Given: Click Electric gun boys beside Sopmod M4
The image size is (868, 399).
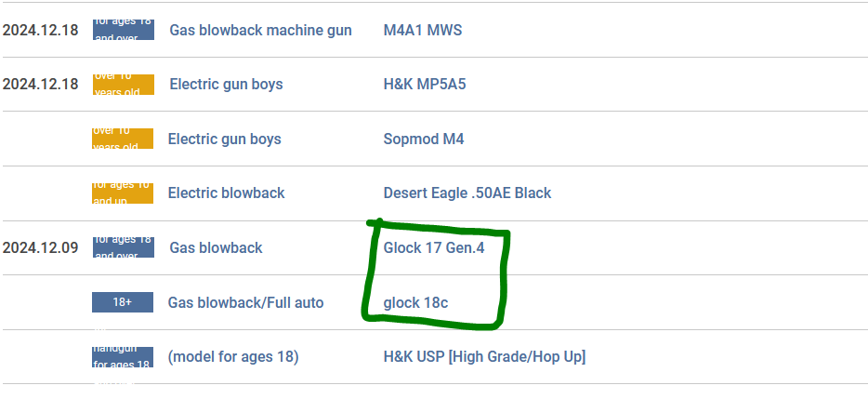Looking at the screenshot, I should 224,140.
